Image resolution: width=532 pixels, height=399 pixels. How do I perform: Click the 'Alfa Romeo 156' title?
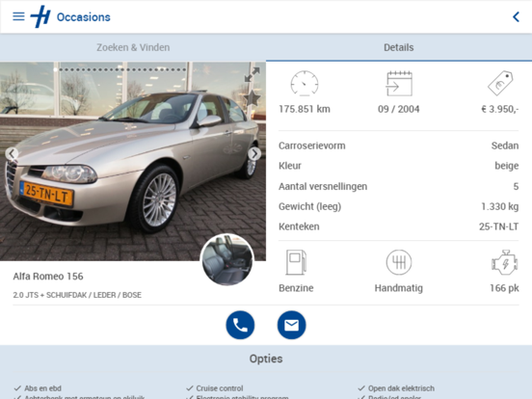click(48, 277)
